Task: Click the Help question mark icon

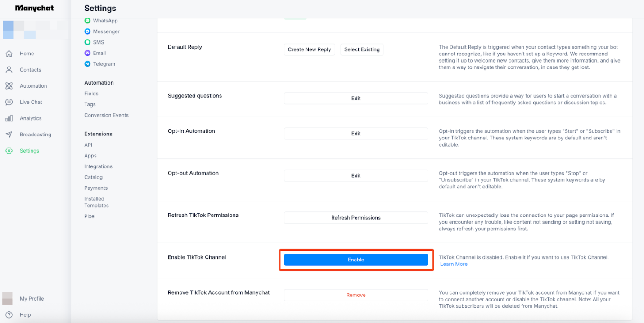Action: [x=9, y=315]
